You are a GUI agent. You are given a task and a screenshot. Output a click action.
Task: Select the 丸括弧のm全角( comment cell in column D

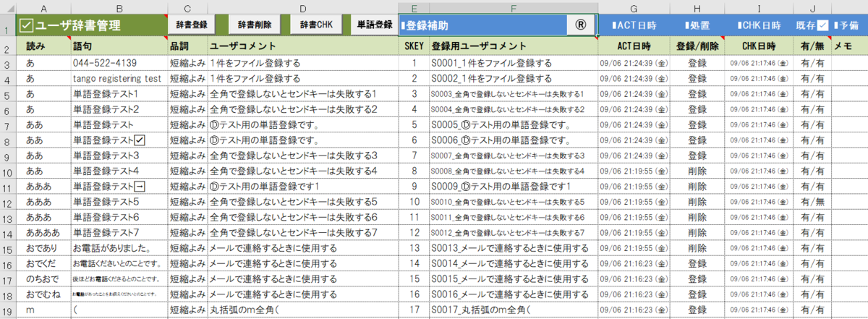tap(302, 310)
